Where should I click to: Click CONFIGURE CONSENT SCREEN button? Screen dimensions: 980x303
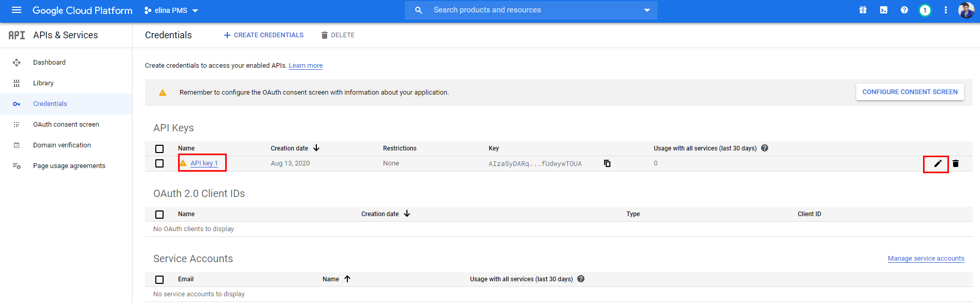[910, 92]
